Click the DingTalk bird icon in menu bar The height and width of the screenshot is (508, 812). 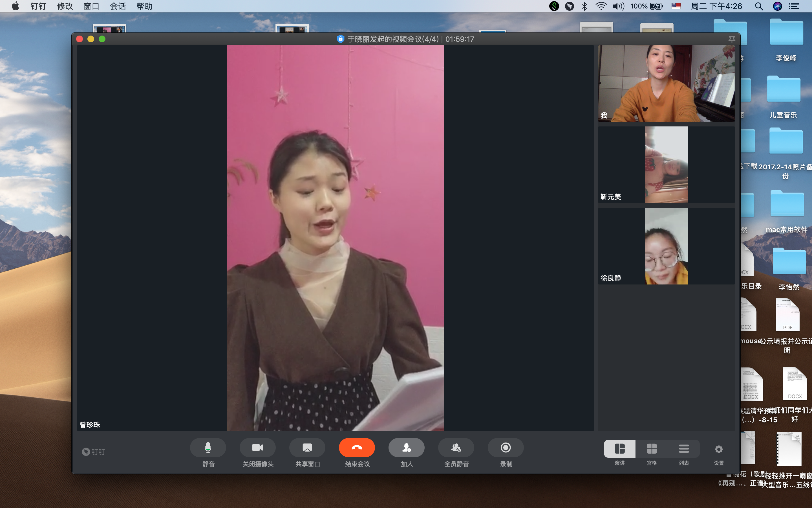click(569, 6)
